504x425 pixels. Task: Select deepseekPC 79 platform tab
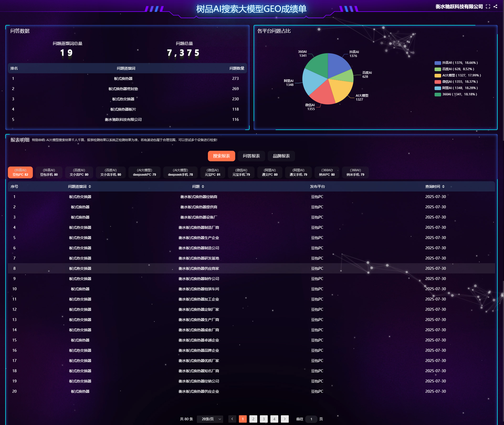point(144,173)
